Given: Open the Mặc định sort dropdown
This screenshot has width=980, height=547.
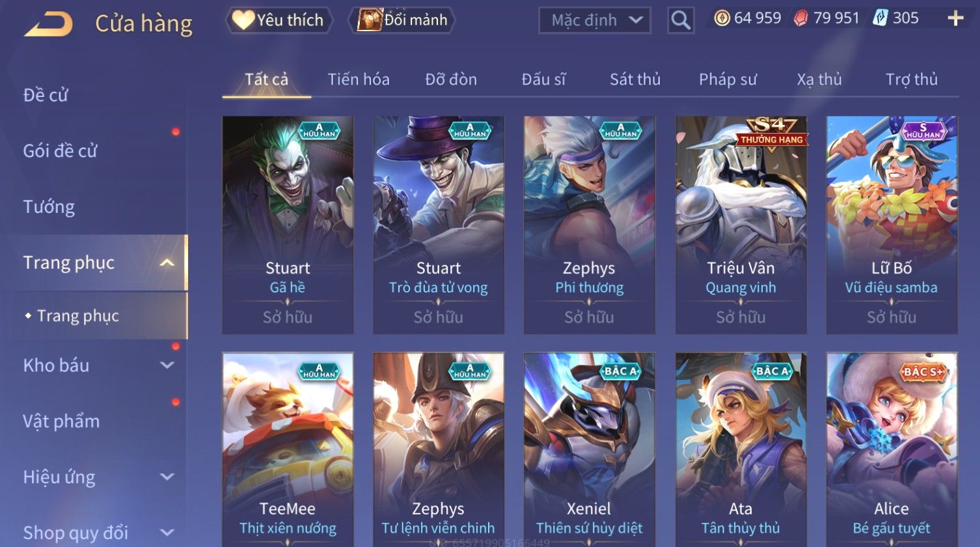Looking at the screenshot, I should tap(594, 20).
